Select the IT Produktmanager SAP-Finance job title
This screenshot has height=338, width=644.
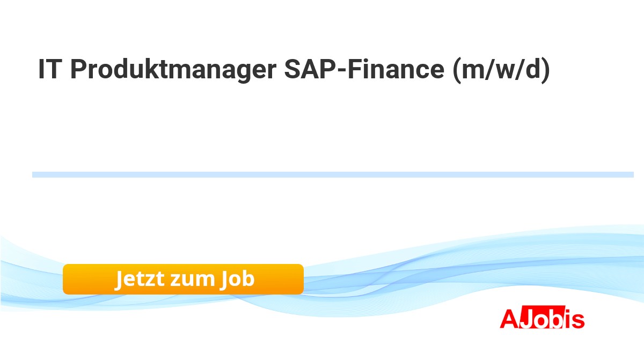point(294,70)
